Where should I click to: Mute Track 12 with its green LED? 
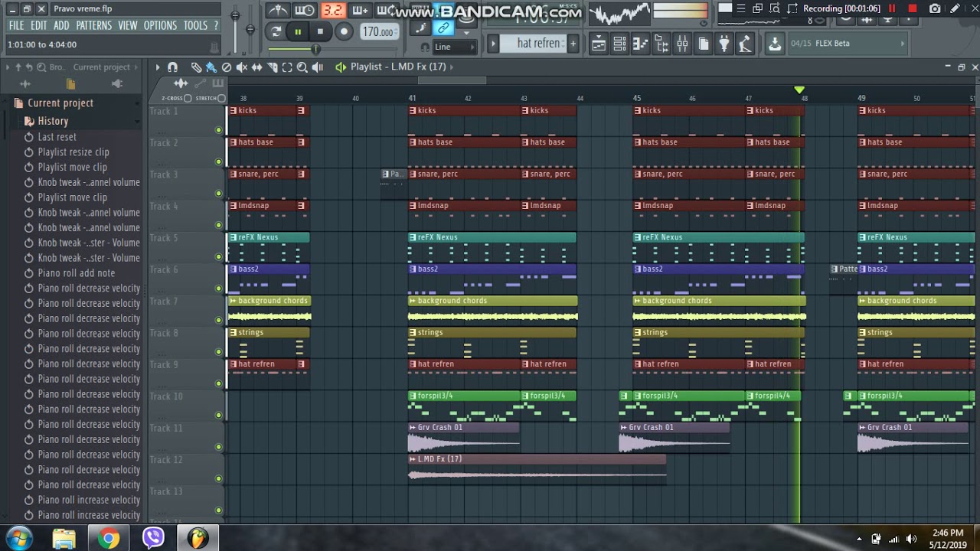tap(218, 479)
